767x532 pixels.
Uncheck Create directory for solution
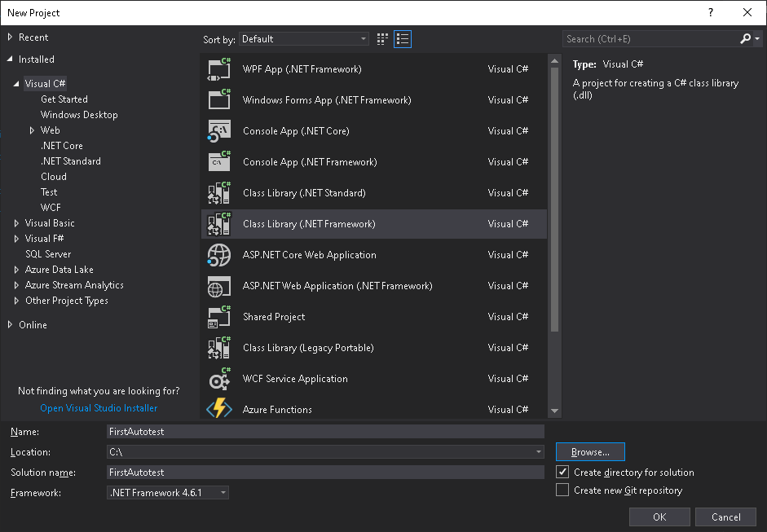point(562,473)
